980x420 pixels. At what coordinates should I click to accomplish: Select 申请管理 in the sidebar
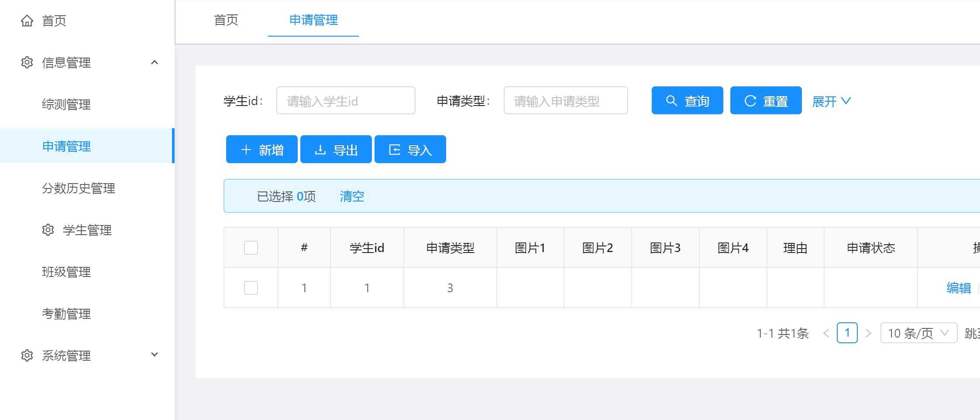[87, 146]
